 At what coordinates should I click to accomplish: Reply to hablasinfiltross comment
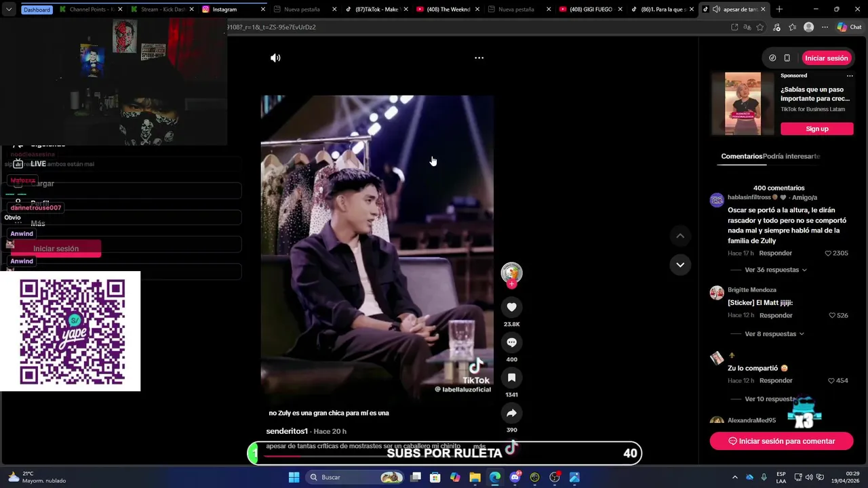point(775,253)
